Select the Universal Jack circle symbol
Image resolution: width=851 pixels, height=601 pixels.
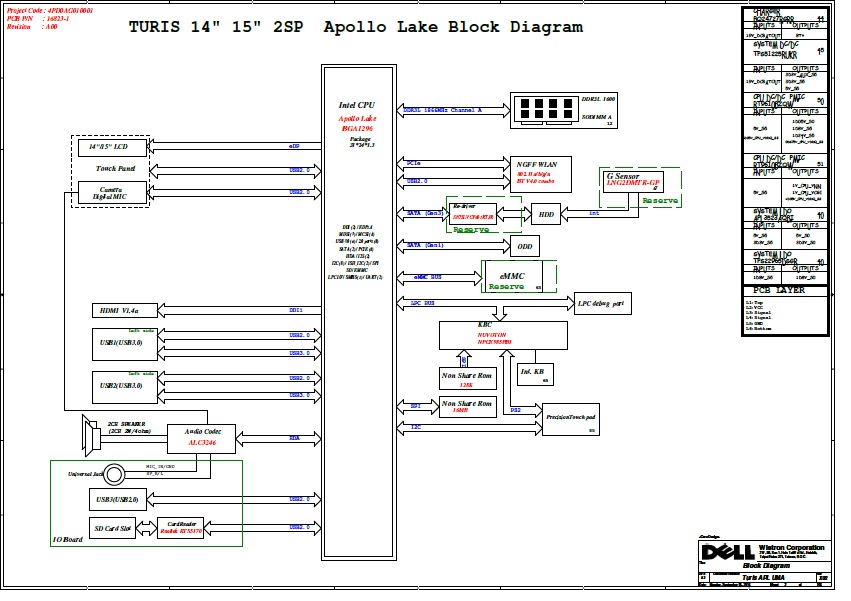(117, 474)
